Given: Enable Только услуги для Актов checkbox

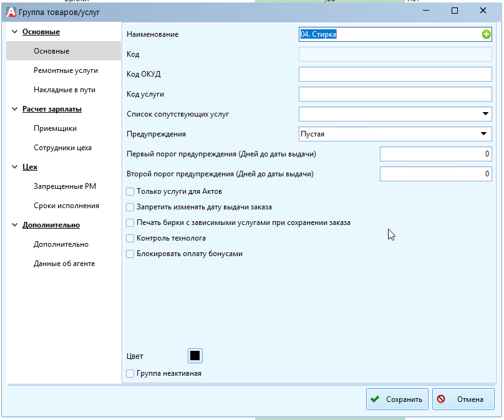Looking at the screenshot, I should click(130, 191).
